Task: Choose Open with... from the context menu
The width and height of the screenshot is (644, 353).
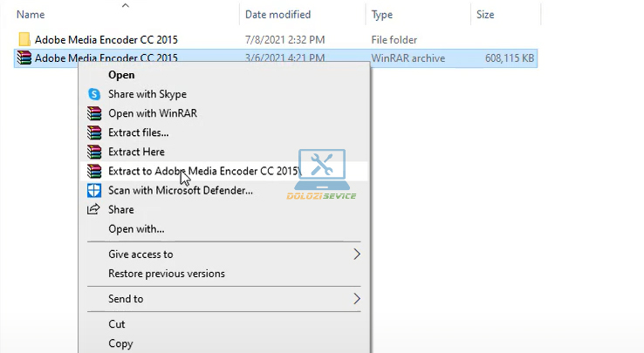Action: (136, 228)
